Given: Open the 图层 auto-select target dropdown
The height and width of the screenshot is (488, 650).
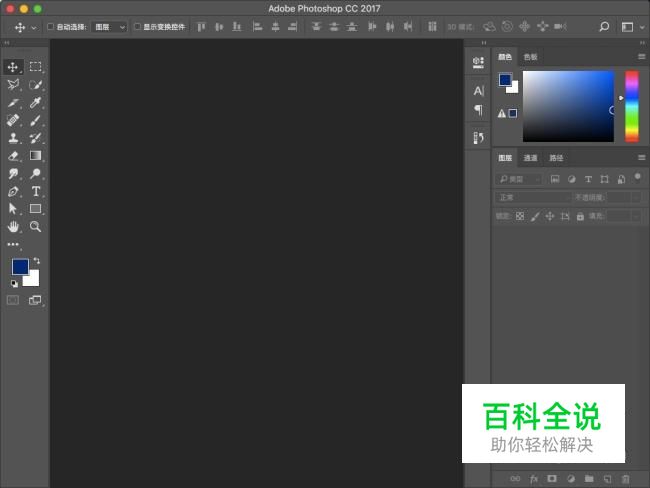Looking at the screenshot, I should coord(109,27).
